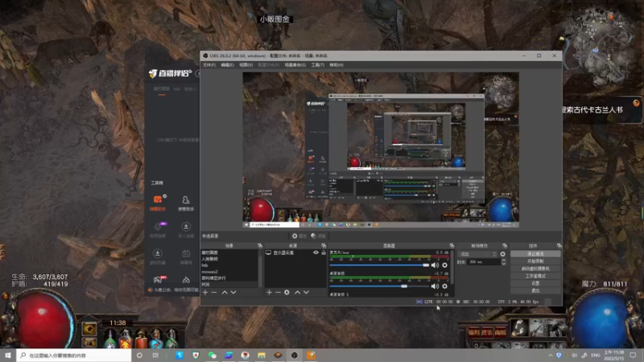Toggle visibility eye for 显示器采集 source
Screen dimensions: 644x362
316,253
